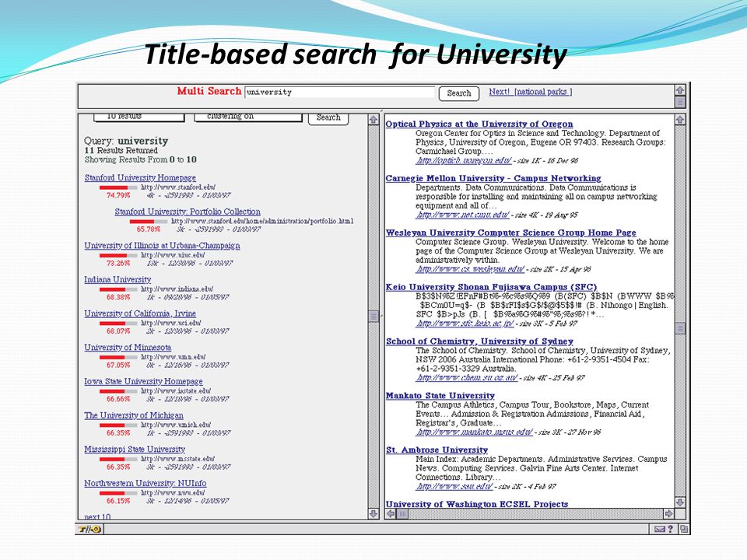Click the http://www.stanford.edu/ URL text

(x=177, y=187)
